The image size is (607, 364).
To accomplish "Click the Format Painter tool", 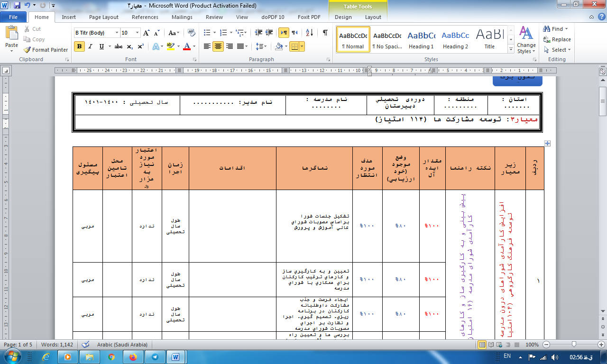I will pos(46,50).
